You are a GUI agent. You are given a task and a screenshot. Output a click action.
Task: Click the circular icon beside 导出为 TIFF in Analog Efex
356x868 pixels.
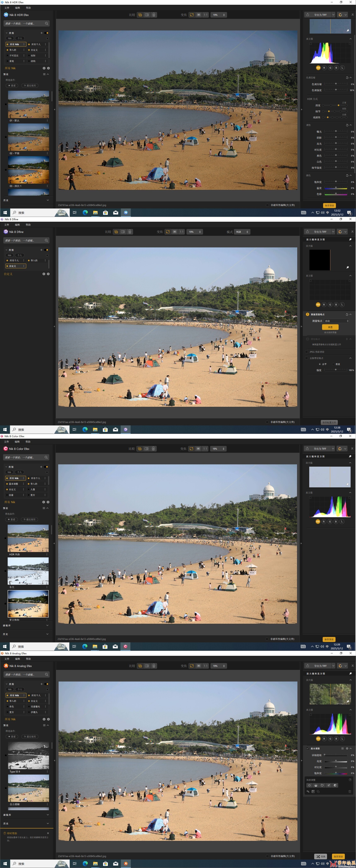click(x=340, y=666)
